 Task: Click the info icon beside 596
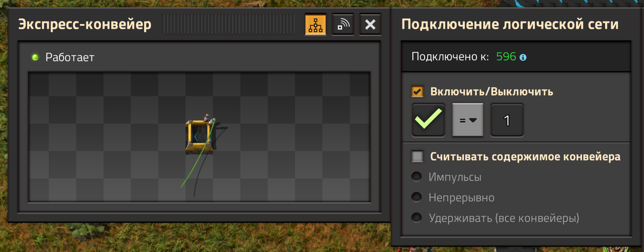(523, 57)
